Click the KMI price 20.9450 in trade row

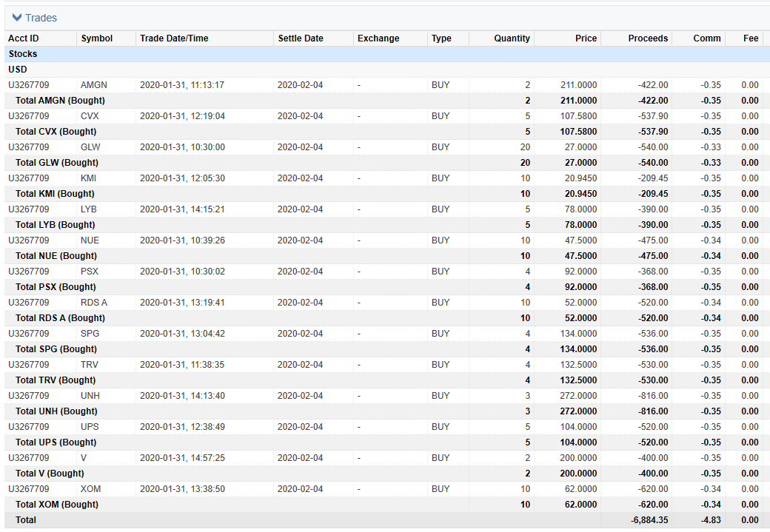580,178
